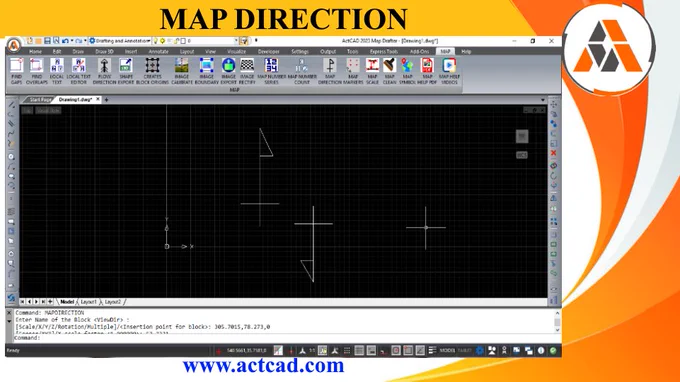Switch to the Start Page document tab

(x=40, y=100)
